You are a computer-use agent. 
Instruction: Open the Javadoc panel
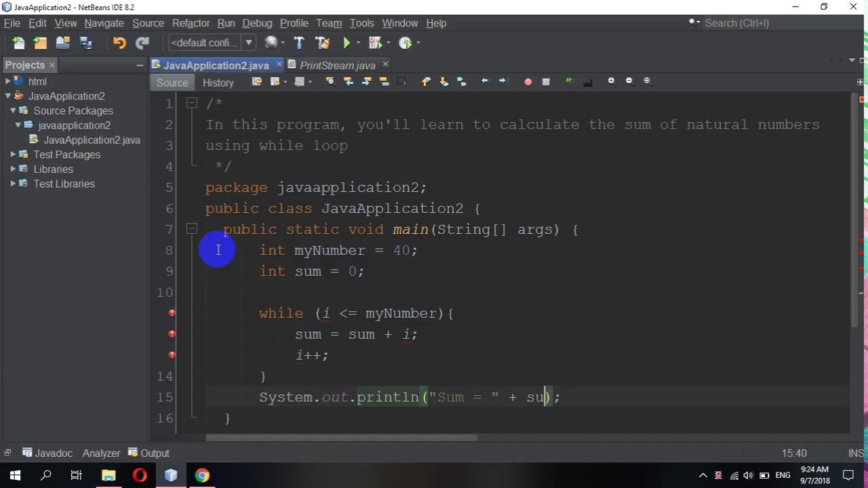[47, 453]
